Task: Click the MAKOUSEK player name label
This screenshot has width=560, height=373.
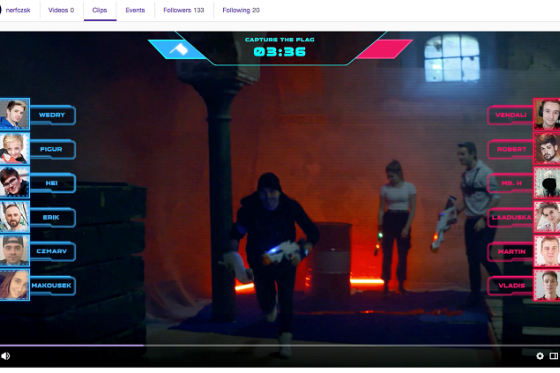Action: point(52,285)
